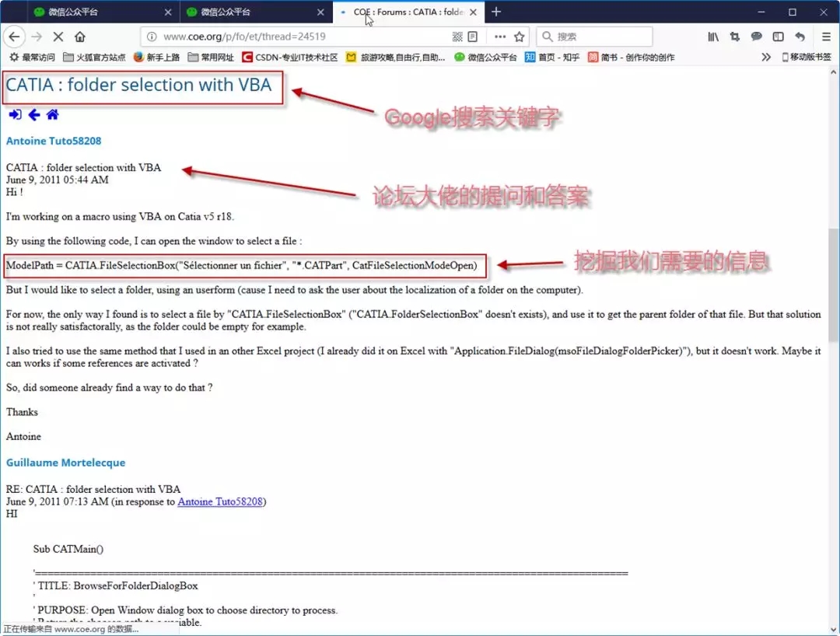Viewport: 840px width, 636px height.
Task: Open the 最常访问 bookmark
Action: [32, 58]
